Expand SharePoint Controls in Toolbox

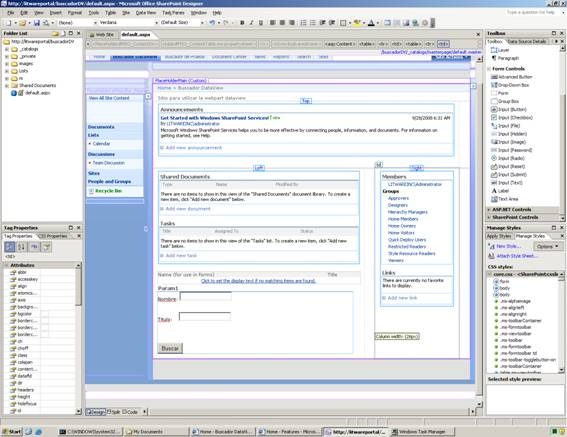pyautogui.click(x=489, y=217)
